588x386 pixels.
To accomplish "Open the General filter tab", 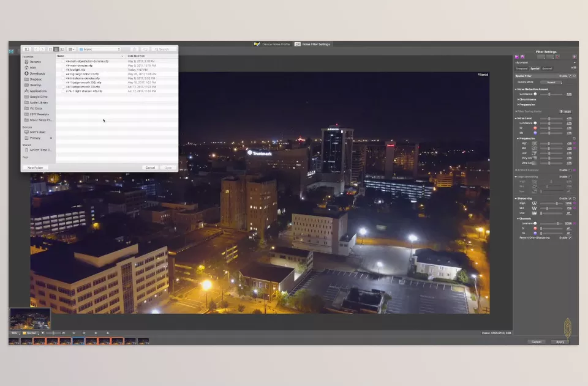I will click(x=547, y=69).
